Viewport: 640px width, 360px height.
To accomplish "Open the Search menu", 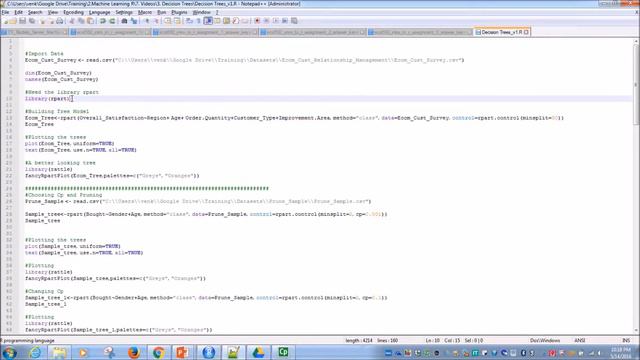I will point(35,12).
